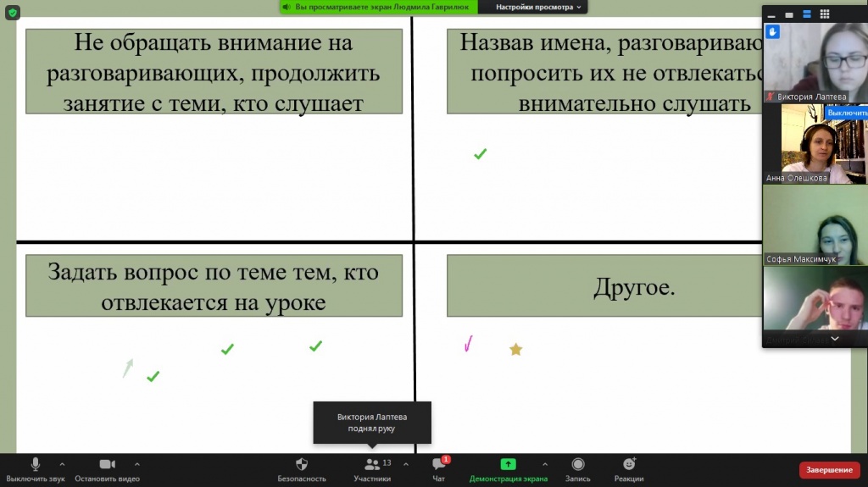This screenshot has height=487, width=868.
Task: Expand video options arrow next to camera
Action: (x=137, y=464)
